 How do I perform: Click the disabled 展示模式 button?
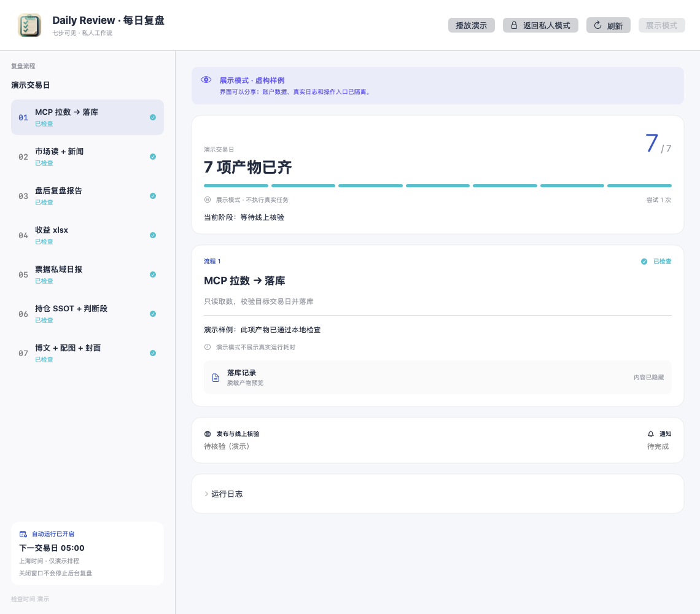click(x=661, y=25)
